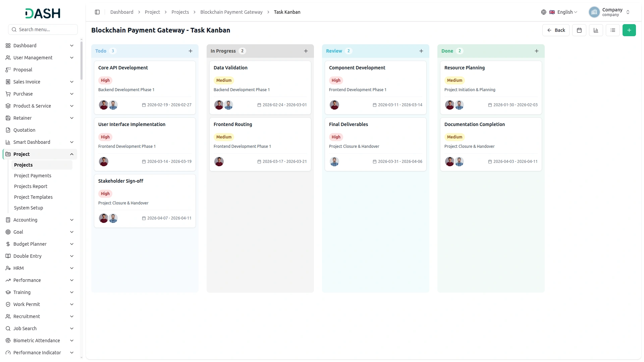Image resolution: width=644 pixels, height=362 pixels.
Task: Open the Company account switcher
Action: point(609,12)
